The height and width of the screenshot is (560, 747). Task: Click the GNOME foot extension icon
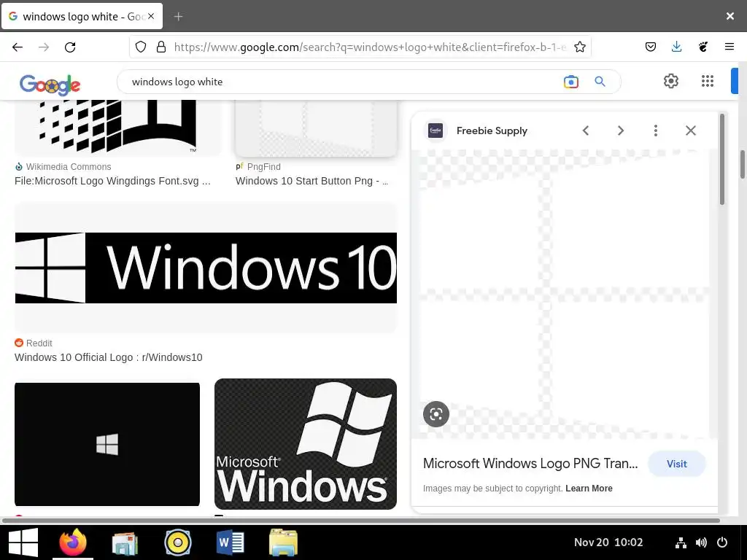point(703,47)
